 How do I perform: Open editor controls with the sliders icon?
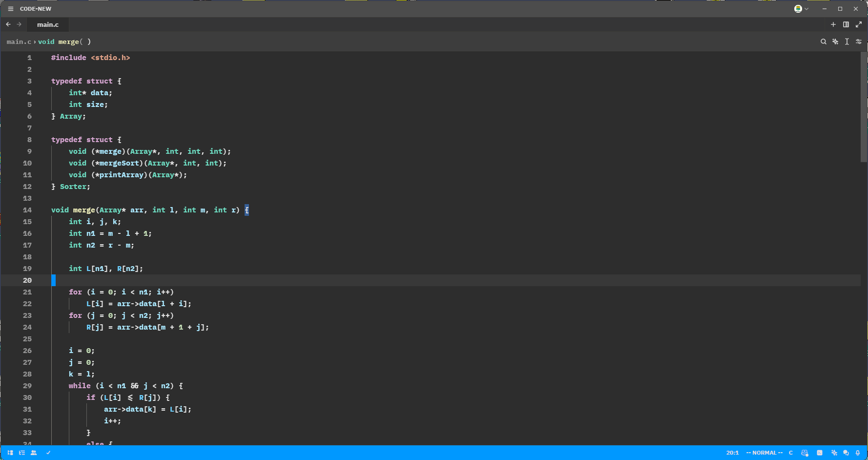pyautogui.click(x=859, y=42)
